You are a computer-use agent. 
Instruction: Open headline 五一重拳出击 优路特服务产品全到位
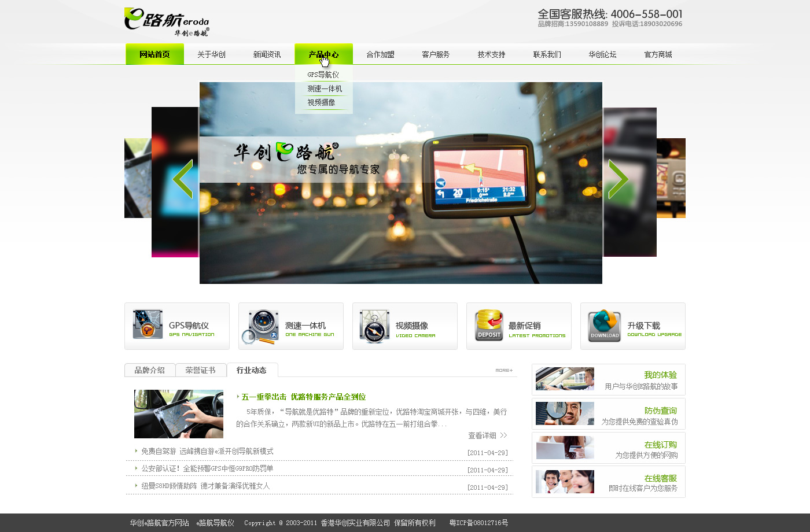304,397
